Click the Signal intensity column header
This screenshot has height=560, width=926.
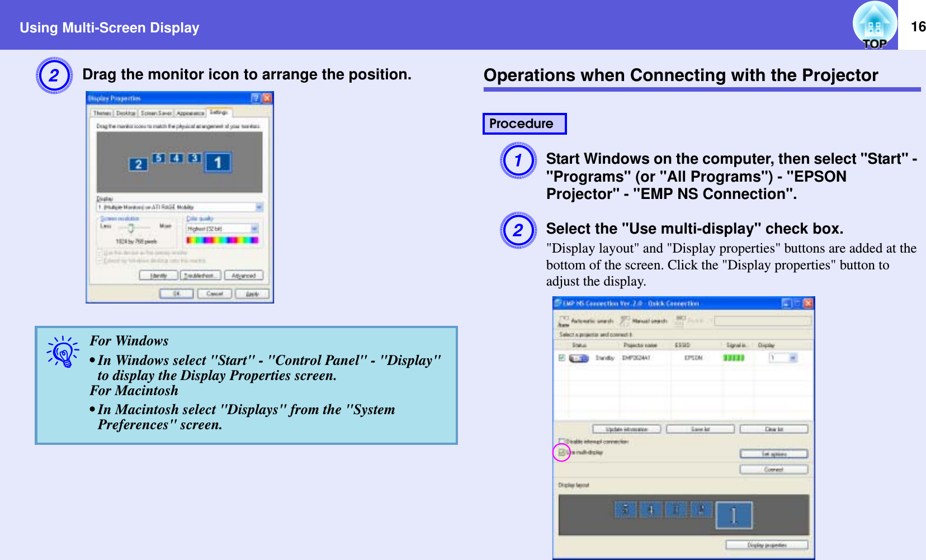pyautogui.click(x=736, y=345)
